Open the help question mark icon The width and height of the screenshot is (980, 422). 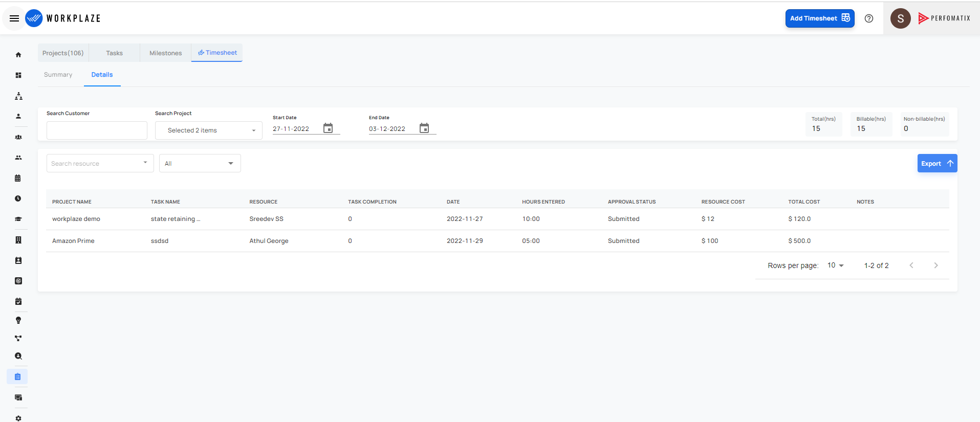869,18
